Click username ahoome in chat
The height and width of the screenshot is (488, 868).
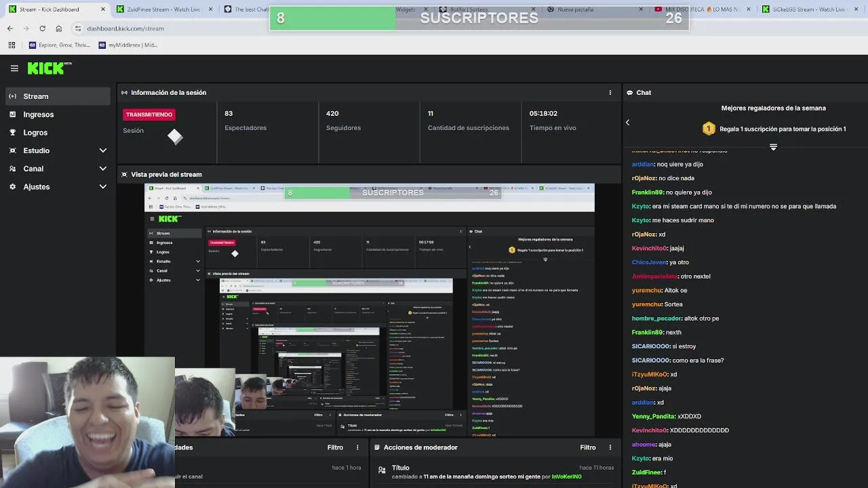(644, 445)
